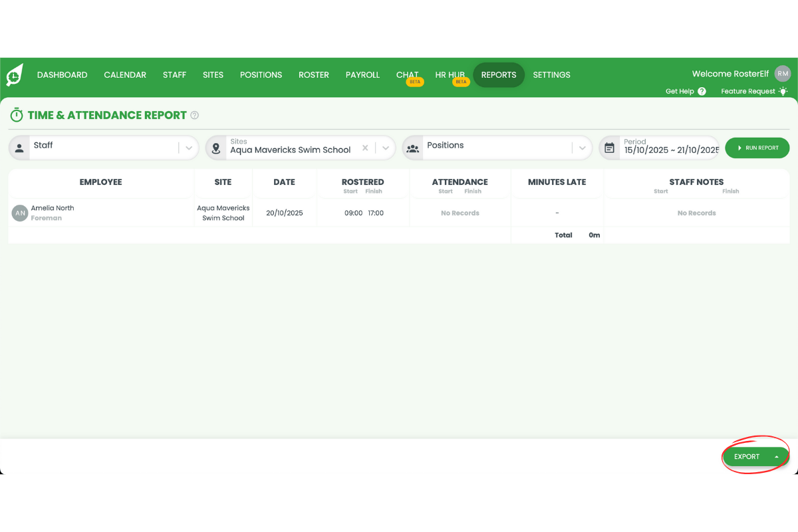Open the help circle next to the report title
This screenshot has height=532, width=798.
click(x=194, y=115)
